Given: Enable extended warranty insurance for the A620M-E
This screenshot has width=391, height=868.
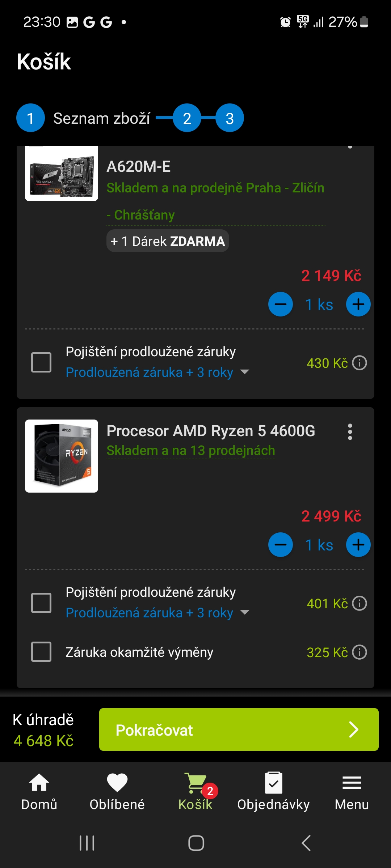Looking at the screenshot, I should (41, 362).
